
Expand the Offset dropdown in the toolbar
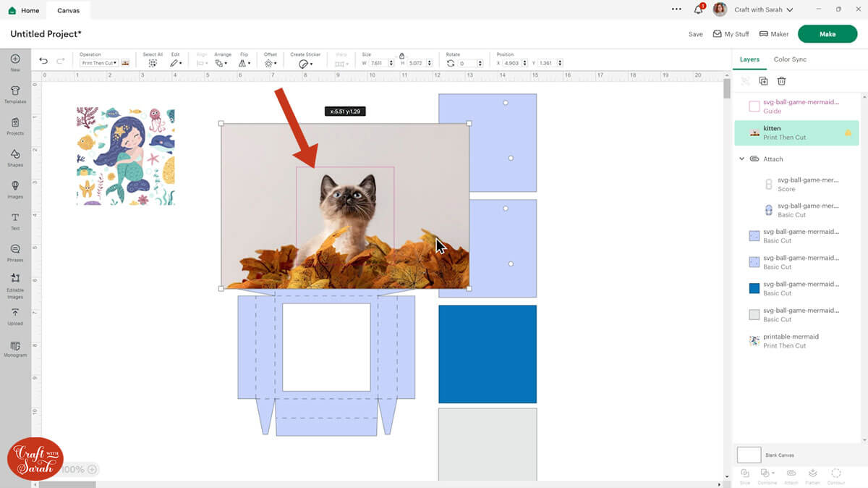pyautogui.click(x=270, y=63)
